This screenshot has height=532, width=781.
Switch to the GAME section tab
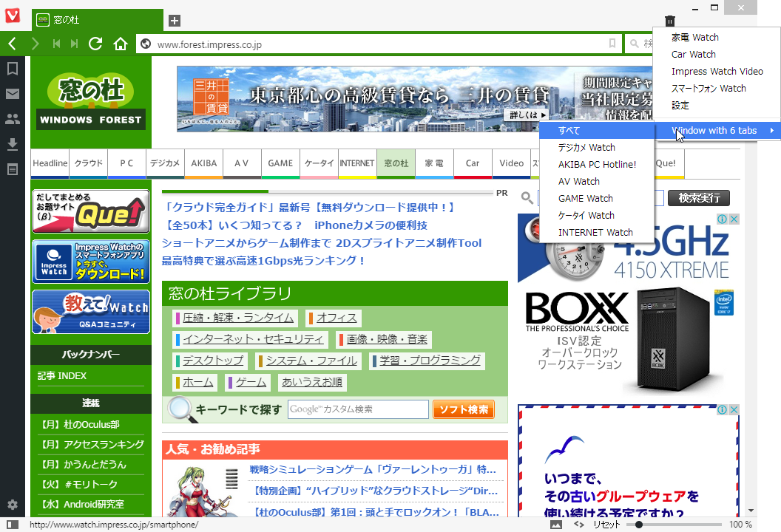pyautogui.click(x=280, y=163)
